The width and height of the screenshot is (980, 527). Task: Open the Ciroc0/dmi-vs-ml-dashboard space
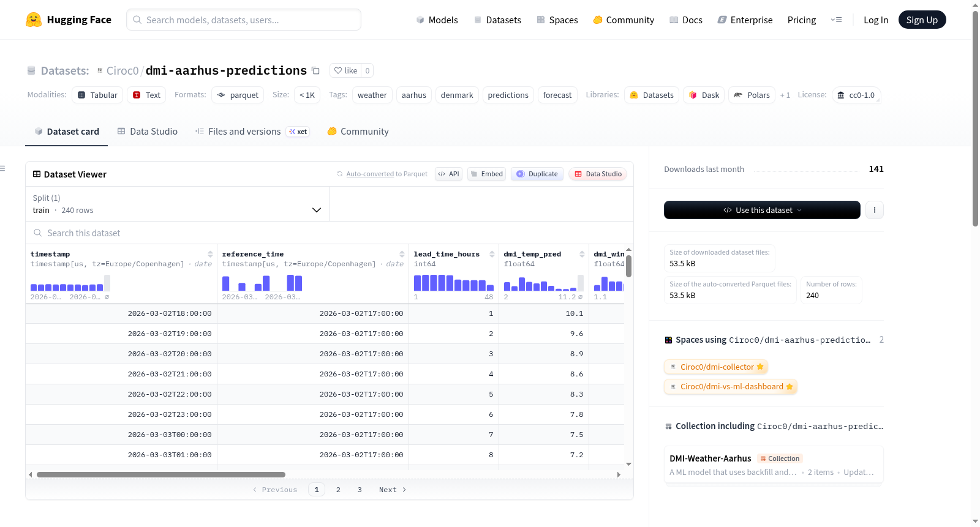pos(731,386)
